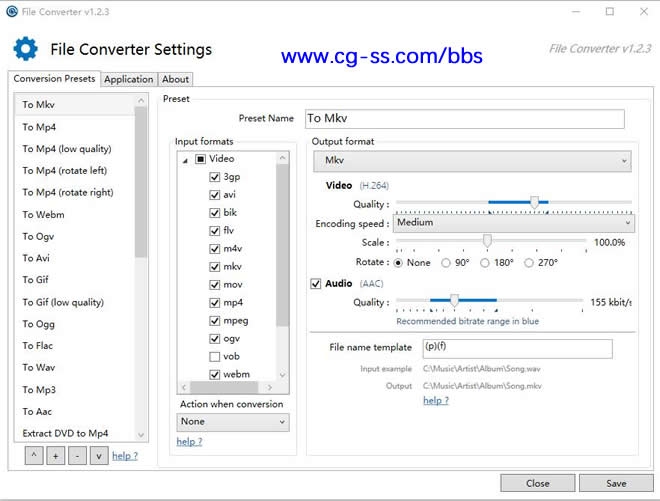The height and width of the screenshot is (501, 660).
Task: Select the 90° rotate option
Action: tap(446, 263)
